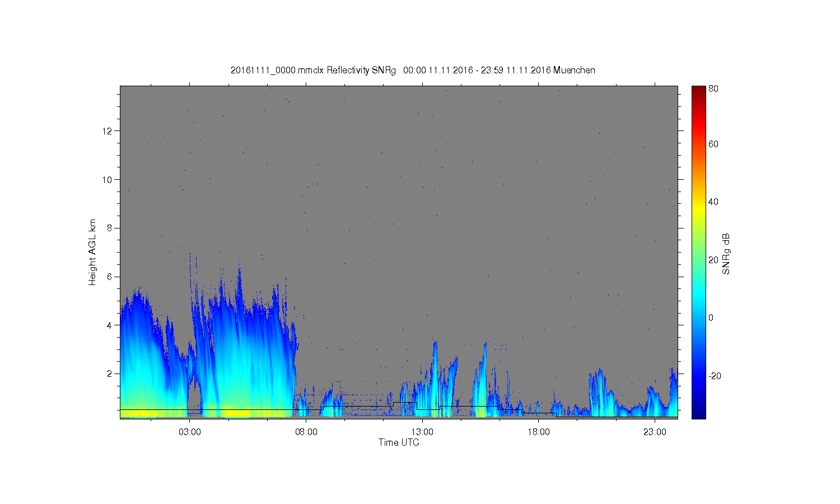The height and width of the screenshot is (504, 840).
Task: Click the colorbar value "0"
Action: [711, 318]
